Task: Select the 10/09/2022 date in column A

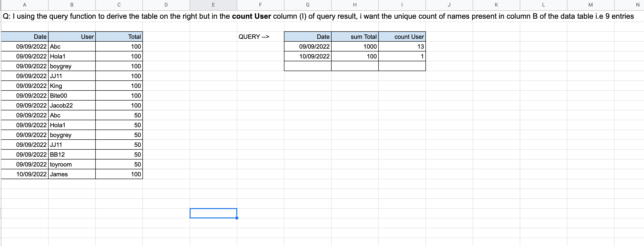Action: (25, 174)
